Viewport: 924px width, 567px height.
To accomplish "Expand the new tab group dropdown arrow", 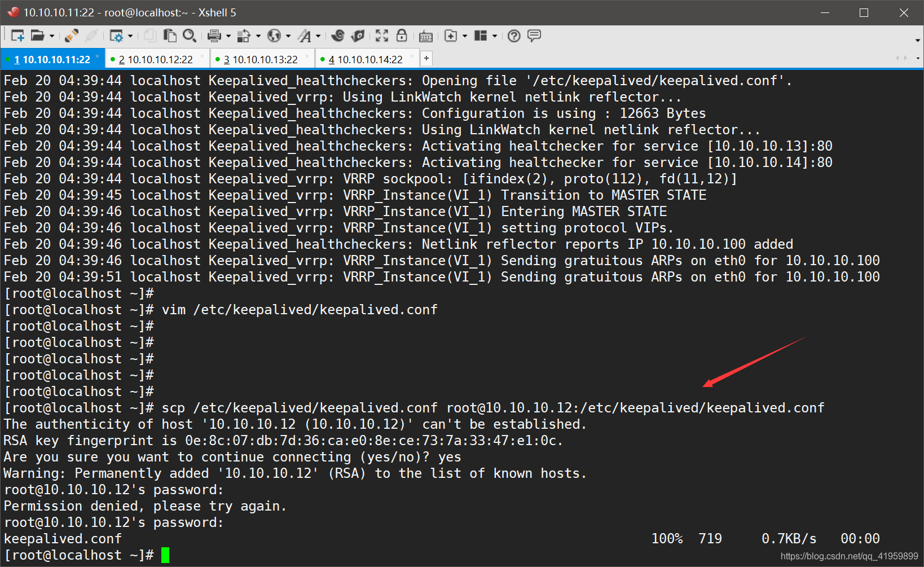I will pos(465,36).
